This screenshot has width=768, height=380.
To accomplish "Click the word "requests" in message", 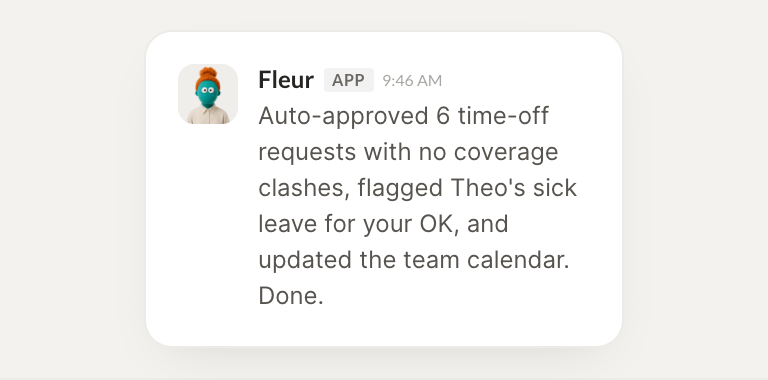I will pyautogui.click(x=307, y=153).
